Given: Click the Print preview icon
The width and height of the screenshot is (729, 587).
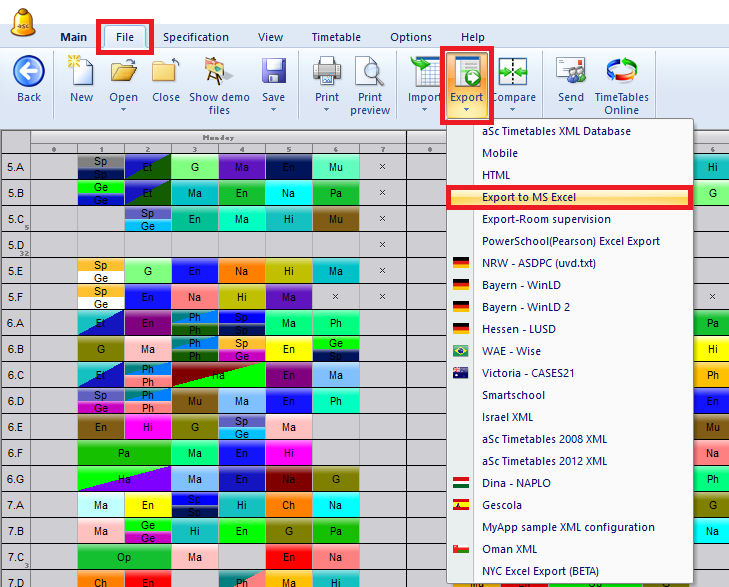Looking at the screenshot, I should point(370,72).
